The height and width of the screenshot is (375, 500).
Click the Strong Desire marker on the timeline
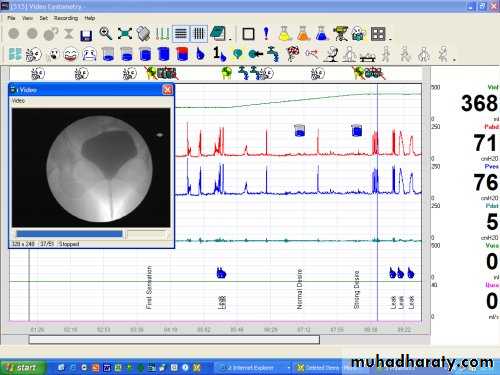click(356, 289)
